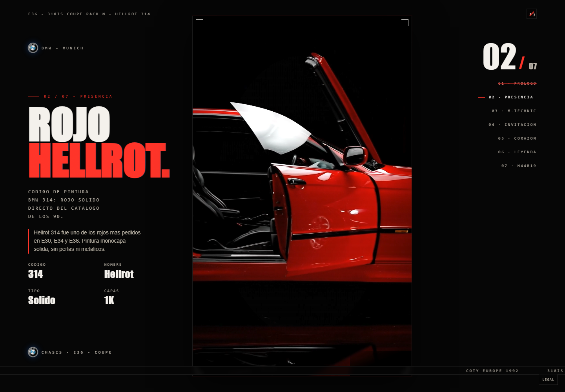Click the Capas value 1K

click(x=109, y=300)
